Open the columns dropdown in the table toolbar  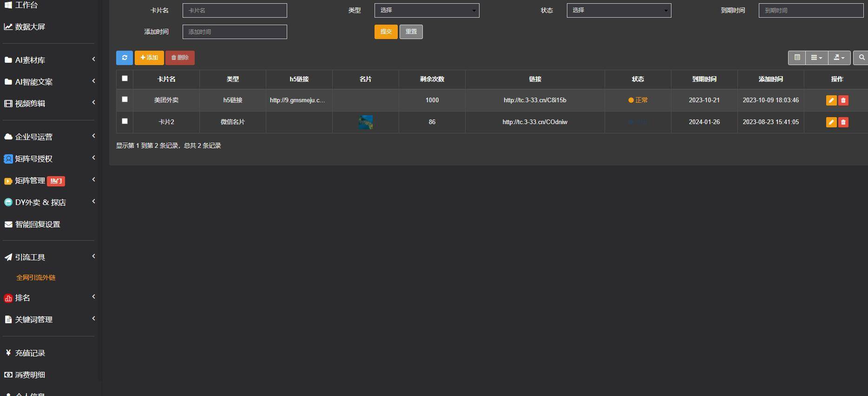[816, 58]
